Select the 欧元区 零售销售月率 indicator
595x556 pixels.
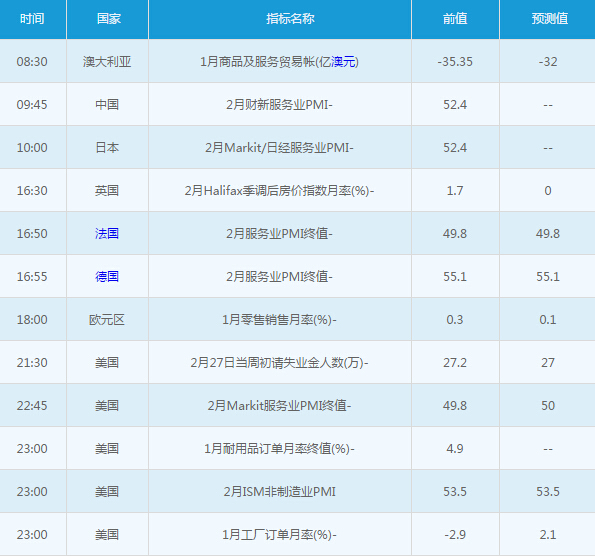point(279,320)
